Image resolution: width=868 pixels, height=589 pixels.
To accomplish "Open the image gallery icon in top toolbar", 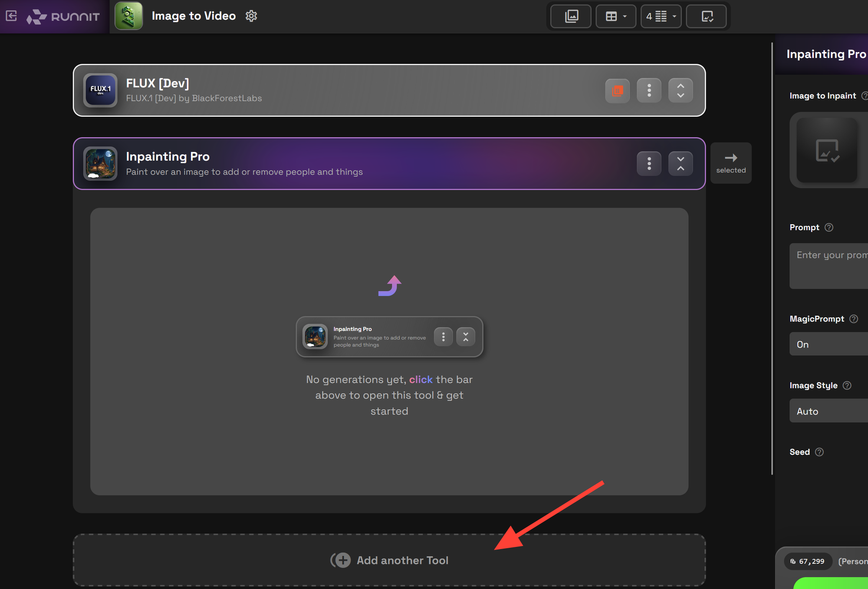I will coord(571,17).
